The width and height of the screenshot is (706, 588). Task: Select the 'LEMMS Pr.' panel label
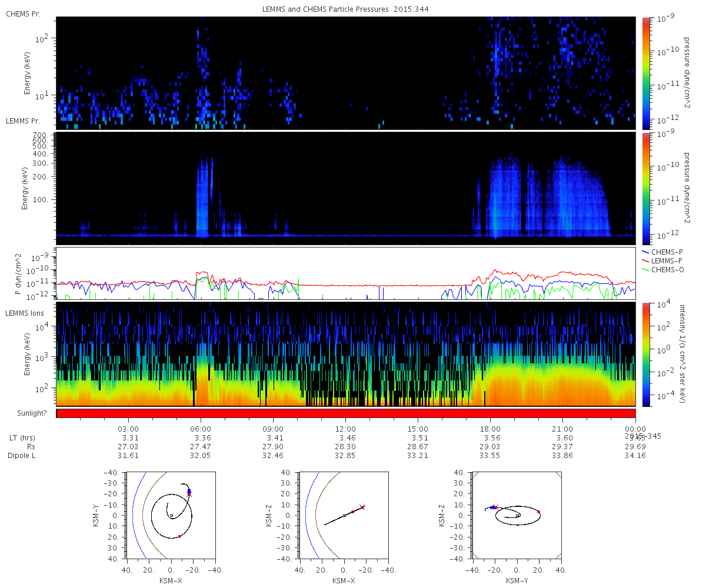[x=22, y=121]
